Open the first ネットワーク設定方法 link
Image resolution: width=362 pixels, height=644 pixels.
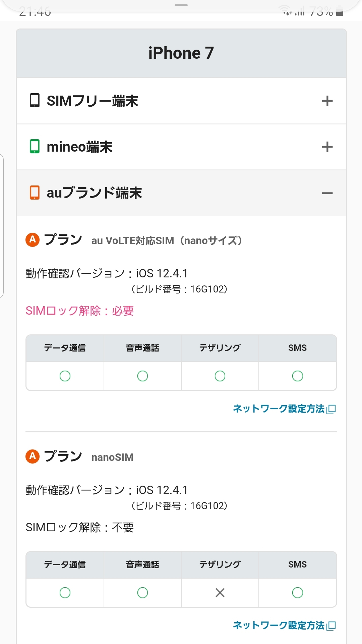click(x=279, y=409)
